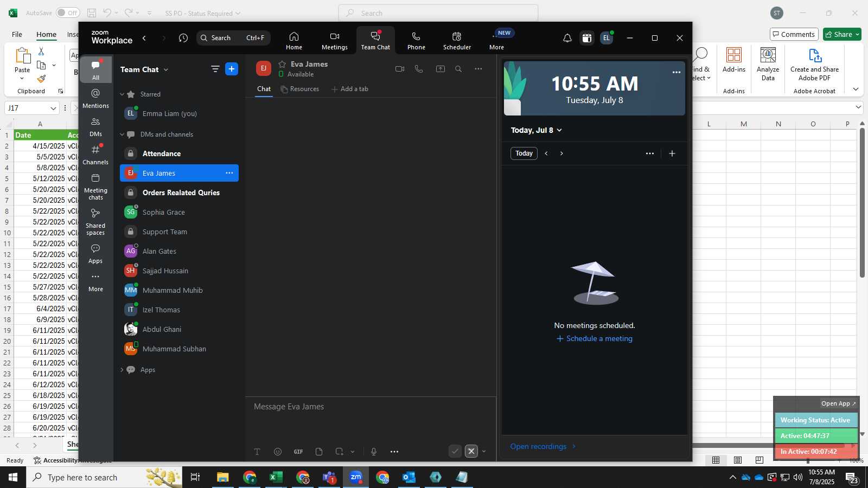
Task: Open Shared spaces in sidebar
Action: pos(95,222)
